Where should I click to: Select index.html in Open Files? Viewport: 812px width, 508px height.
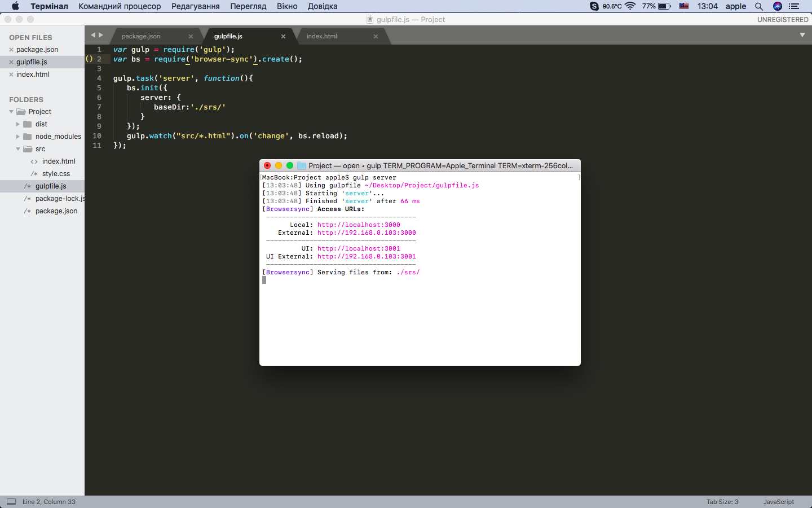point(33,75)
